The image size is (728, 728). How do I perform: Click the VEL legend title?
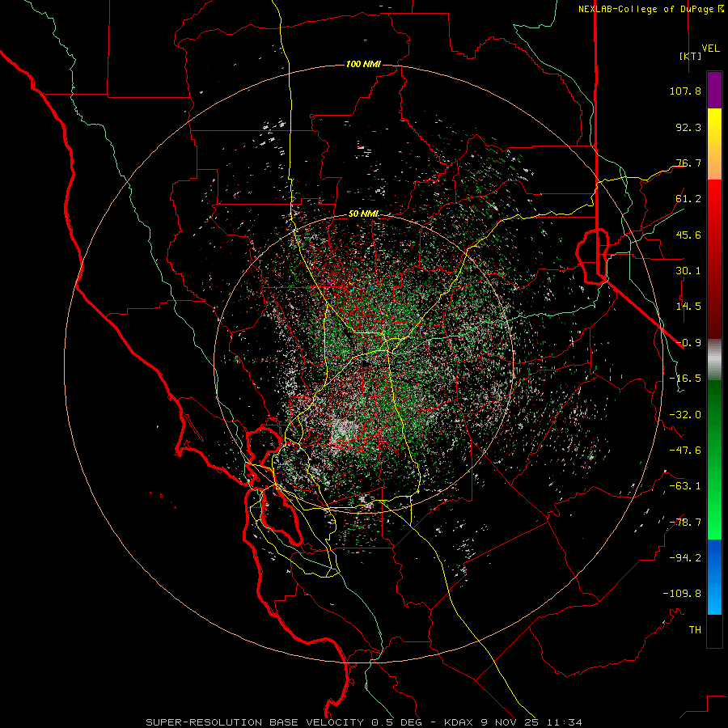click(710, 48)
